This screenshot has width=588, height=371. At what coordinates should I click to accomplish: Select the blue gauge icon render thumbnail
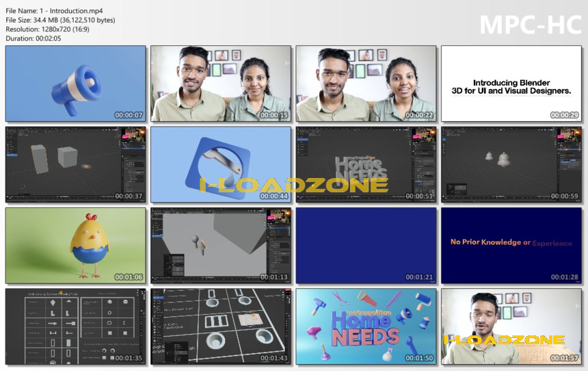click(x=221, y=164)
